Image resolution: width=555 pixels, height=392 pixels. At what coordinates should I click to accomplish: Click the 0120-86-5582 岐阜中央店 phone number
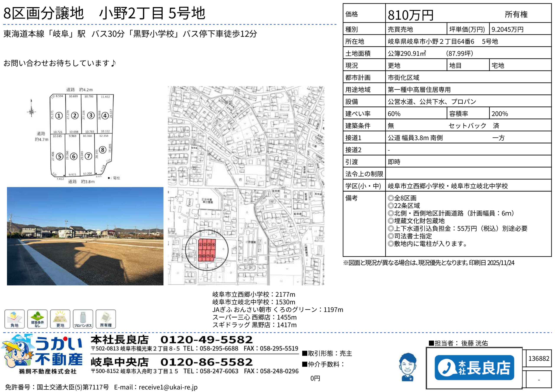pyautogui.click(x=206, y=362)
